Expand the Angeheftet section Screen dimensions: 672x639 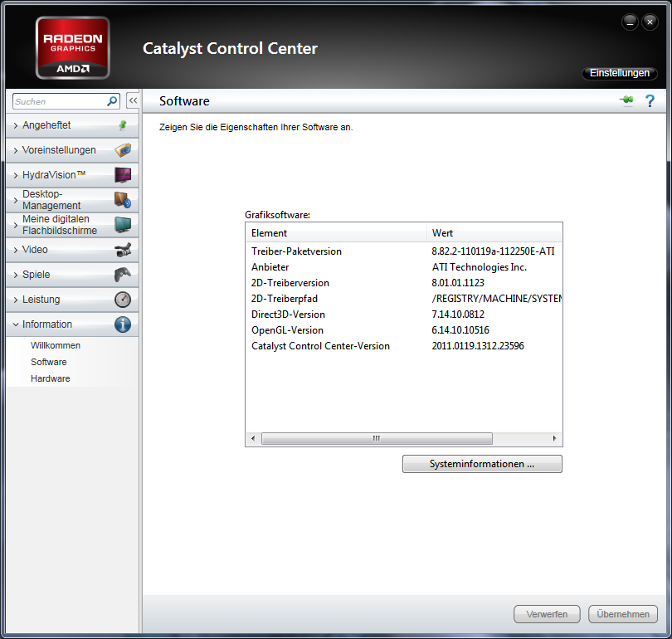point(72,125)
